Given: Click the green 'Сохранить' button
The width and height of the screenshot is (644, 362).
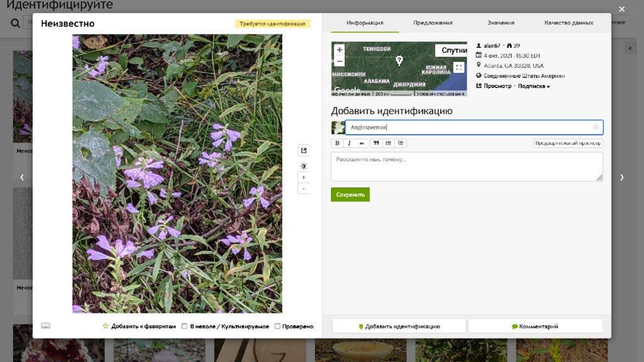Looking at the screenshot, I should tap(350, 195).
